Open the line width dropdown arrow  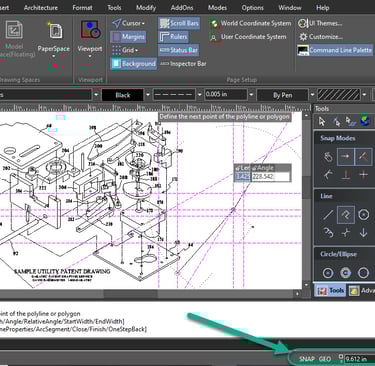(x=251, y=95)
